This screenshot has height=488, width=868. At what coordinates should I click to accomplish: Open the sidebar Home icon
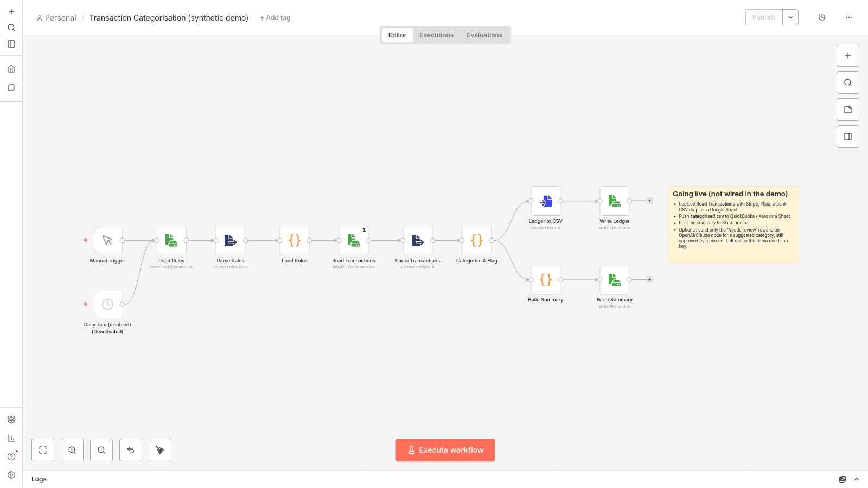pos(11,69)
